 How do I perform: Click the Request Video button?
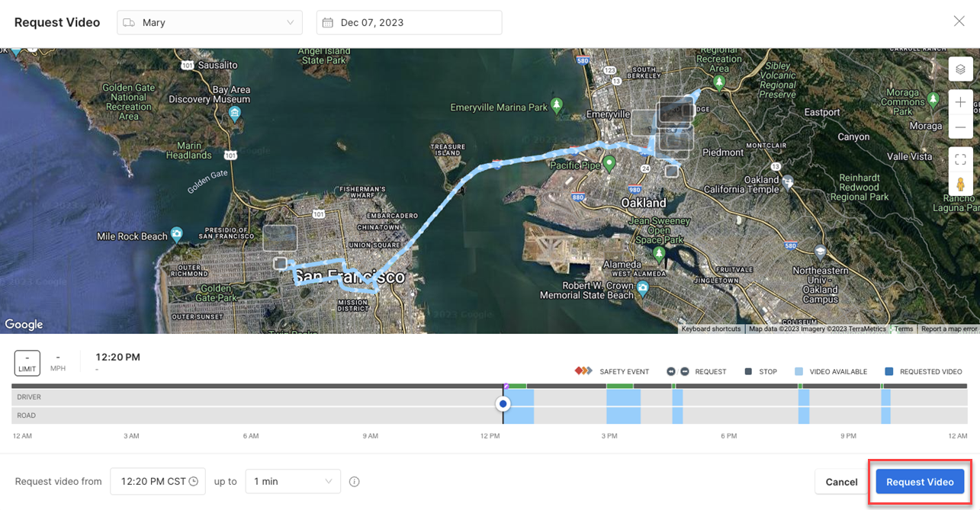click(x=919, y=482)
